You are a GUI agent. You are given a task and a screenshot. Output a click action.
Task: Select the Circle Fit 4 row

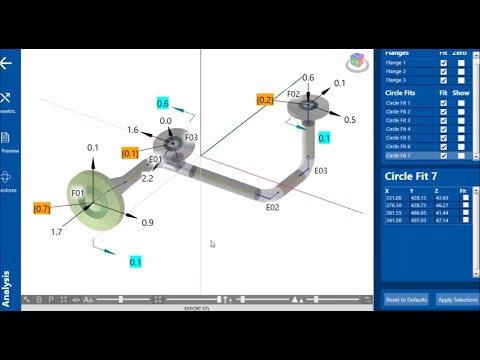click(x=428, y=129)
